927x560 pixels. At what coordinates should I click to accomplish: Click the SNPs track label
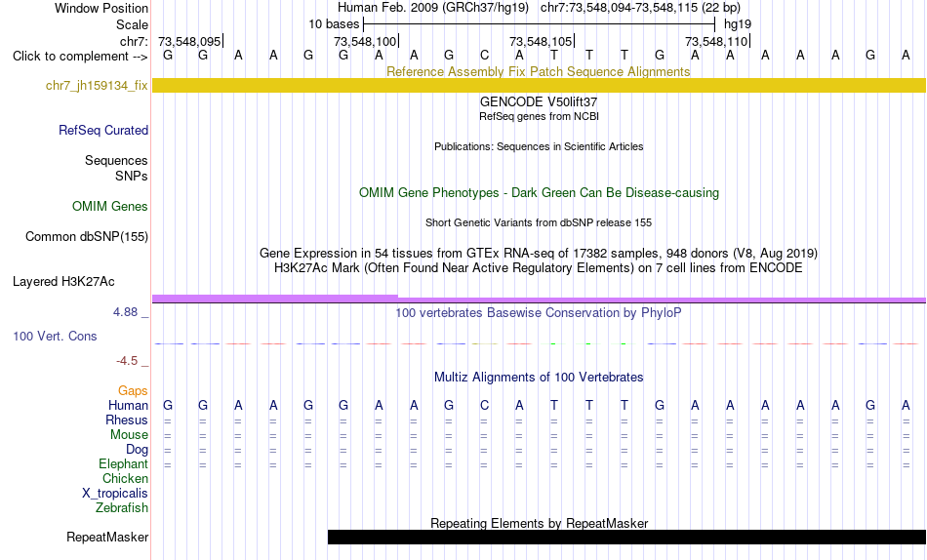132,177
